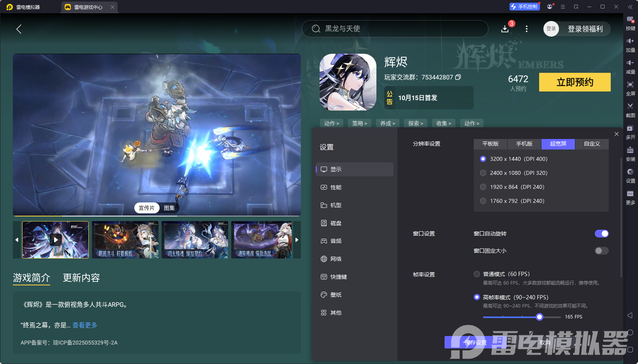This screenshot has width=638, height=364.
Task: Switch to 自定义 resolution tab
Action: [x=592, y=144]
